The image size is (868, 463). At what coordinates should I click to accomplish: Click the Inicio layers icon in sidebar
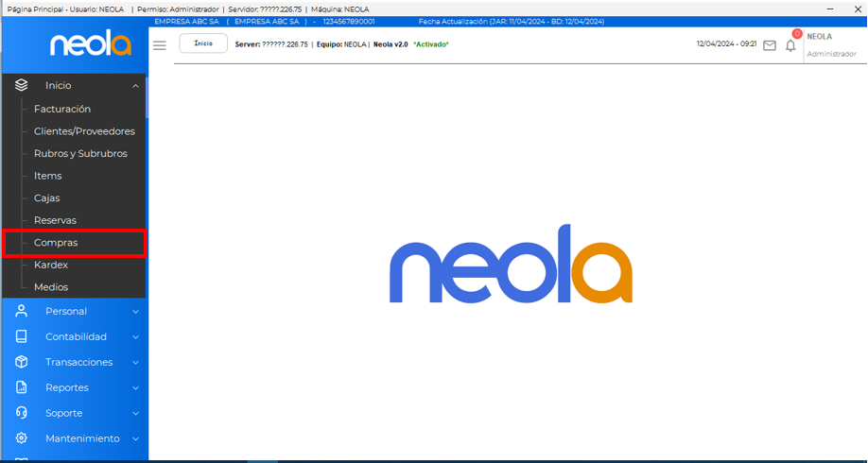(x=22, y=85)
